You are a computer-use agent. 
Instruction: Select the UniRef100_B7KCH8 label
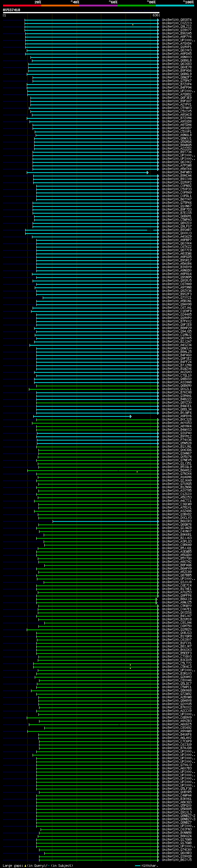177,393
